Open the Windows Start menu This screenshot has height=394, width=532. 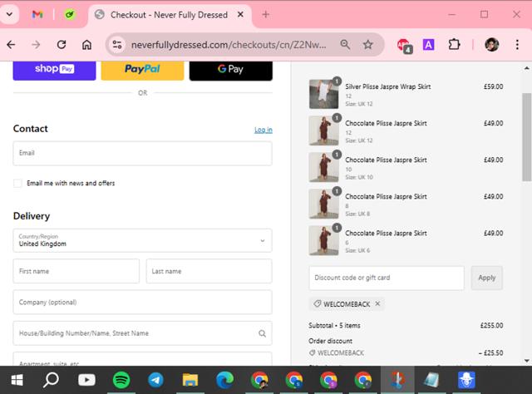(x=17, y=380)
